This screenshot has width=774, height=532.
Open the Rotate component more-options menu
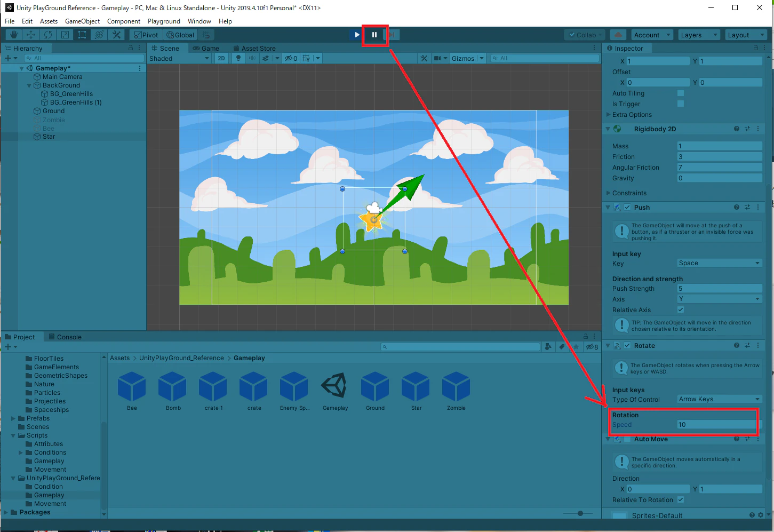758,345
